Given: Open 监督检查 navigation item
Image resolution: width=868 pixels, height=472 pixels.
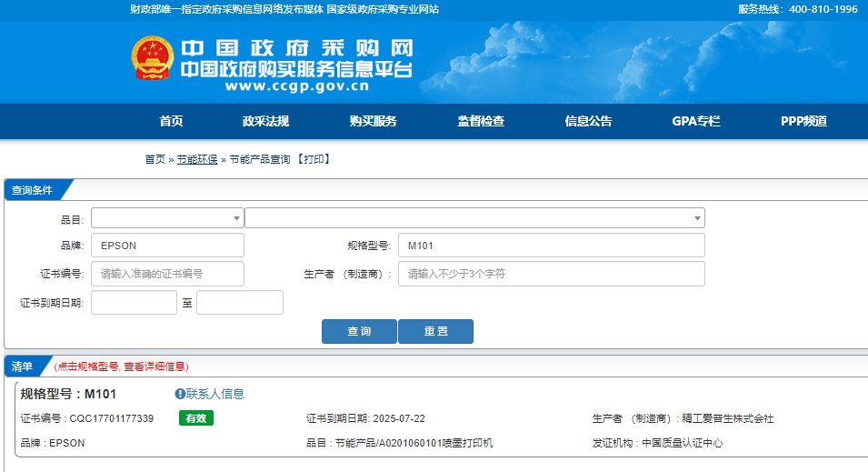Looking at the screenshot, I should [481, 122].
